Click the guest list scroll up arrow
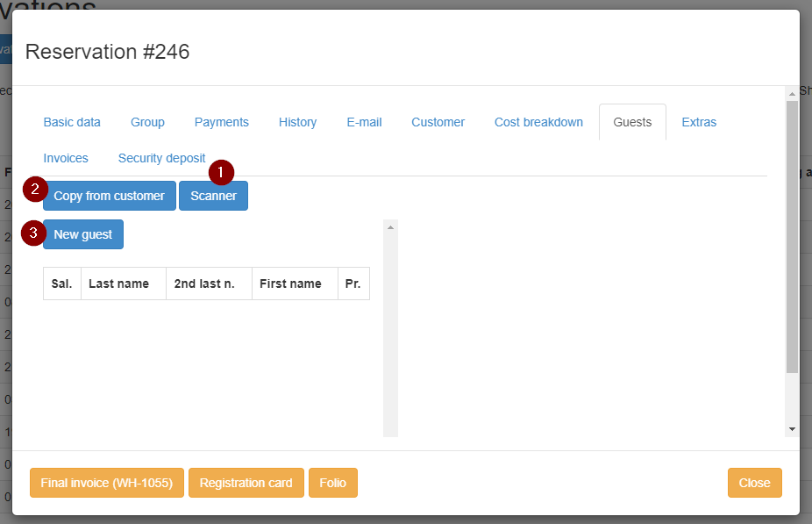The height and width of the screenshot is (524, 812). (390, 227)
